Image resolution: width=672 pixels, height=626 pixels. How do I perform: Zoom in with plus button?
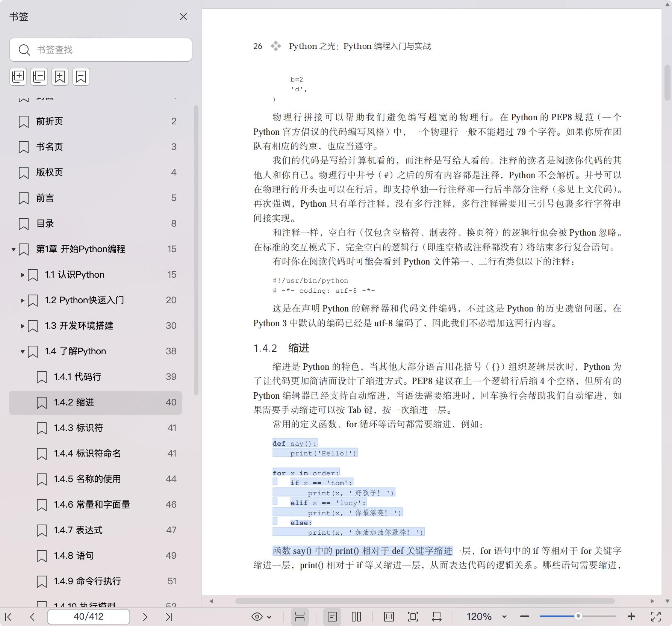pos(631,617)
